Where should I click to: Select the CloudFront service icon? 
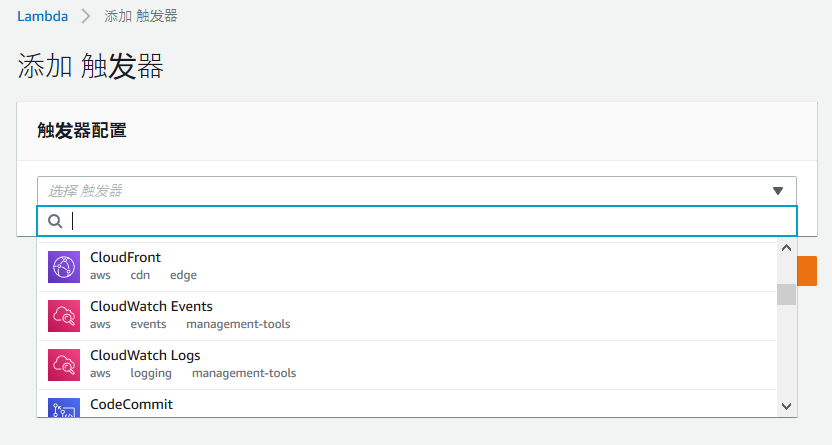[x=64, y=267]
